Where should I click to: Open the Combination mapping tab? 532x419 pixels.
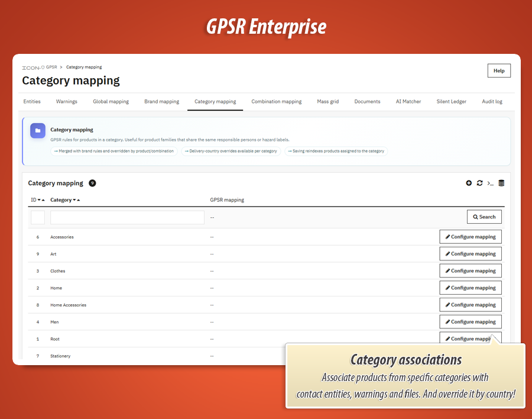pyautogui.click(x=277, y=102)
